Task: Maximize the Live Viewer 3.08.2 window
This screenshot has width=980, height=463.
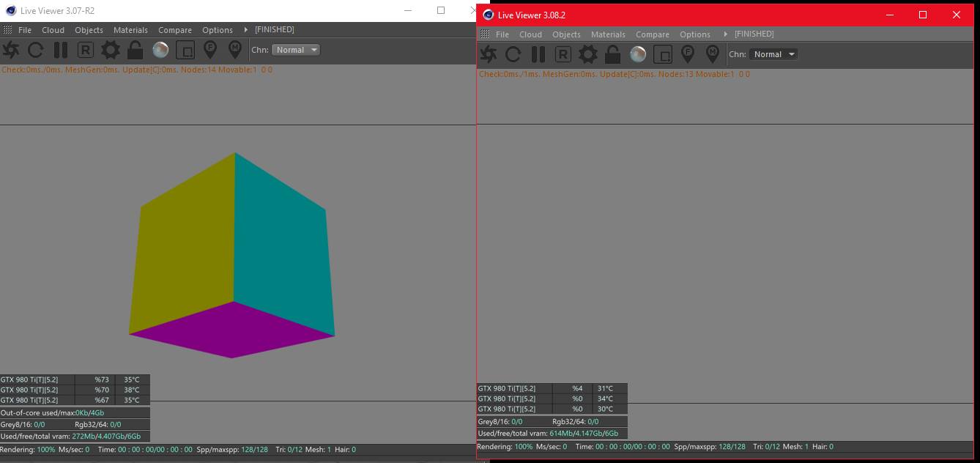Action: (x=923, y=15)
